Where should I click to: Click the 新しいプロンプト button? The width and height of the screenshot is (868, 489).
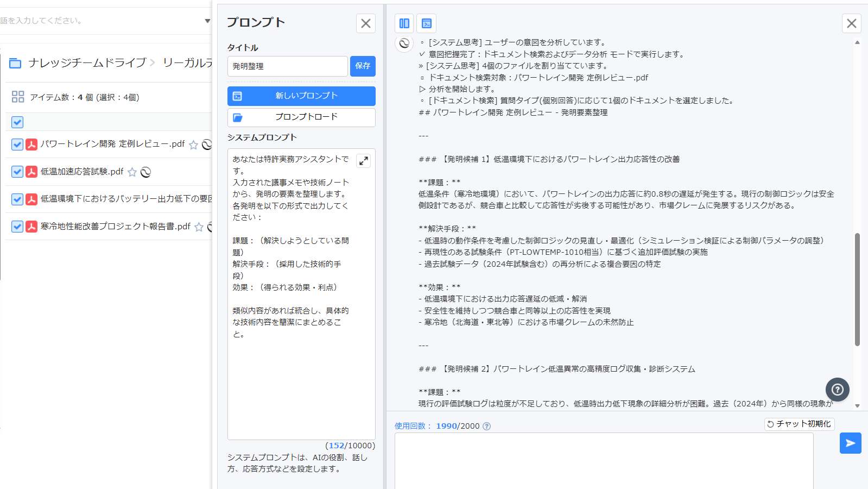tap(301, 96)
